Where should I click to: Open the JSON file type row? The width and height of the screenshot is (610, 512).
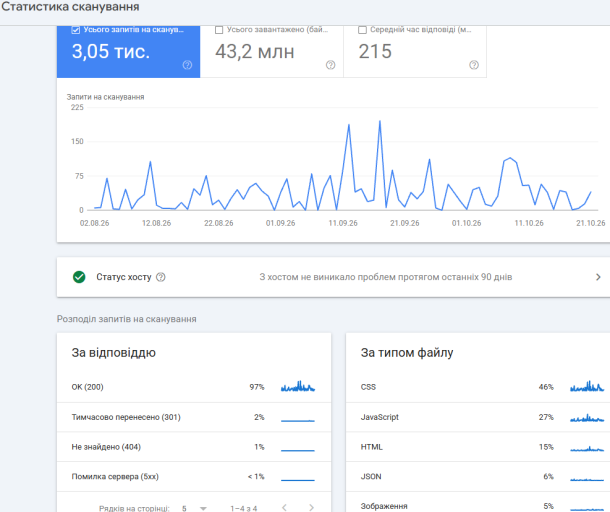pyautogui.click(x=478, y=477)
